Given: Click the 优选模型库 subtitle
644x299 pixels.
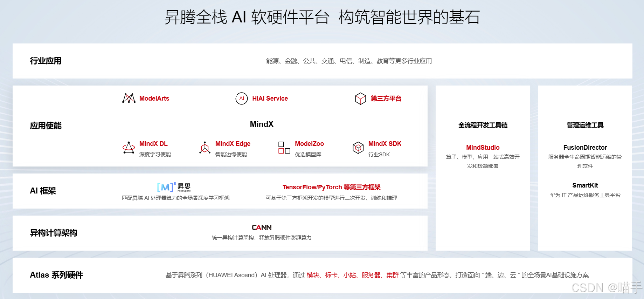Looking at the screenshot, I should [308, 155].
